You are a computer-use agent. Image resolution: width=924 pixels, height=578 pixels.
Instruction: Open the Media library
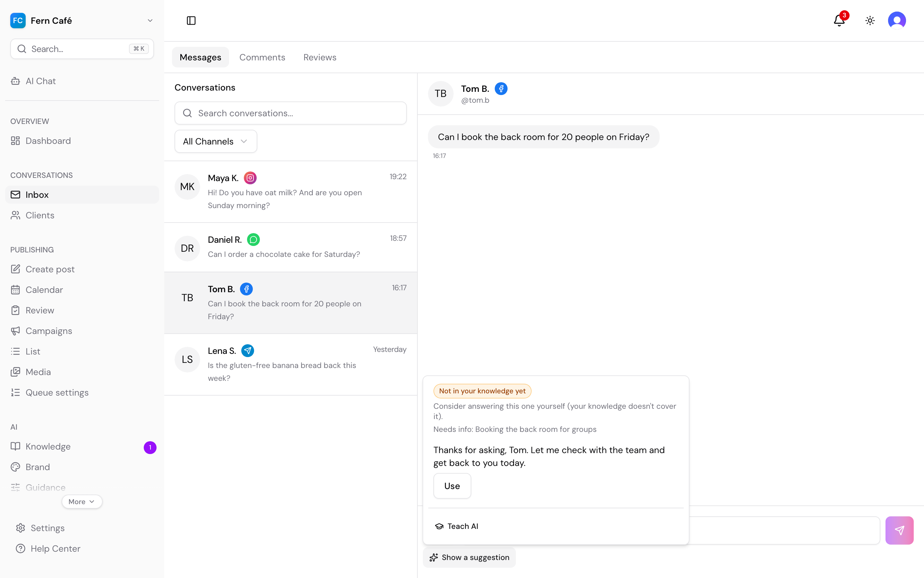coord(82,372)
